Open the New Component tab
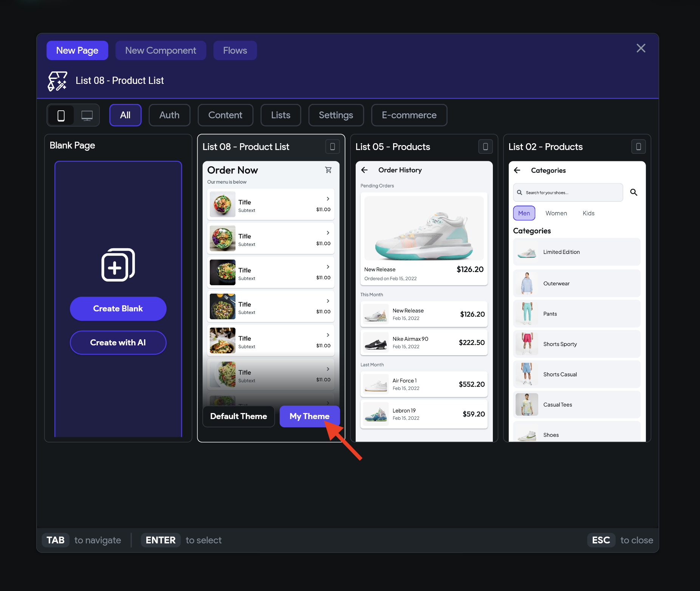 161,51
